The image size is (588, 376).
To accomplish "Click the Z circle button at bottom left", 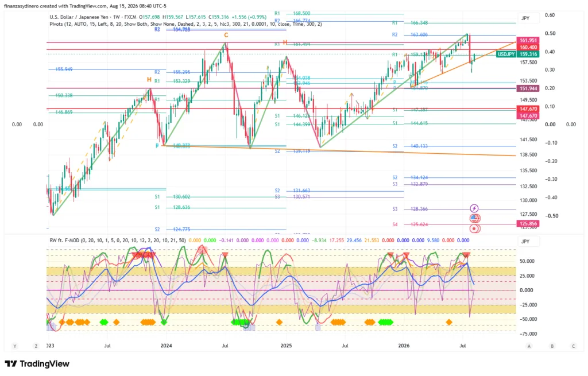I will tap(36, 346).
